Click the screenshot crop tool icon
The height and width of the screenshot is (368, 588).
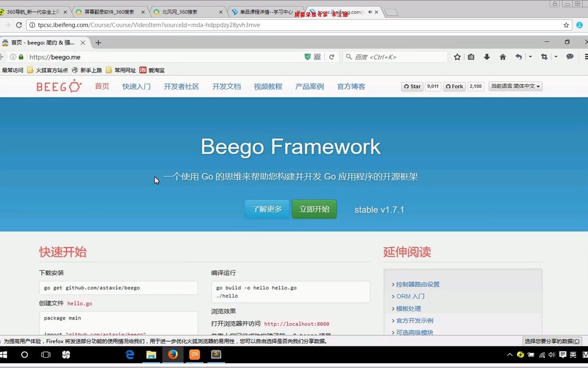coord(544,57)
